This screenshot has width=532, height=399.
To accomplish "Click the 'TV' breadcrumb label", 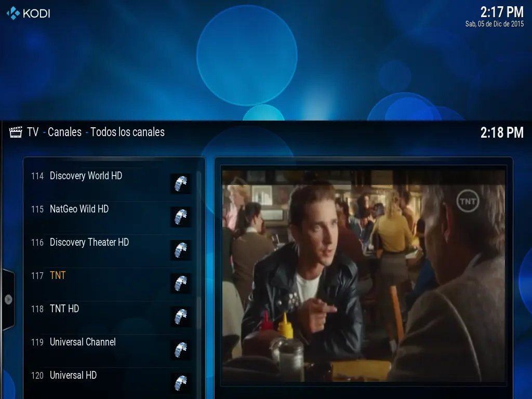I will (x=33, y=132).
